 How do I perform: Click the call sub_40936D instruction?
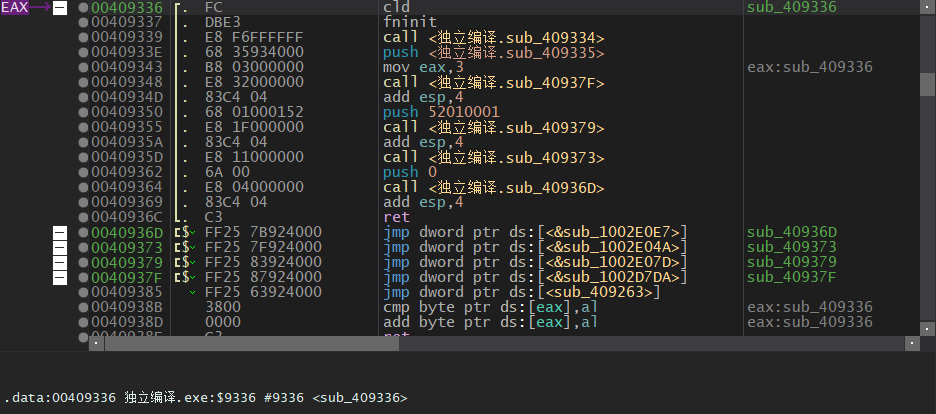(494, 187)
